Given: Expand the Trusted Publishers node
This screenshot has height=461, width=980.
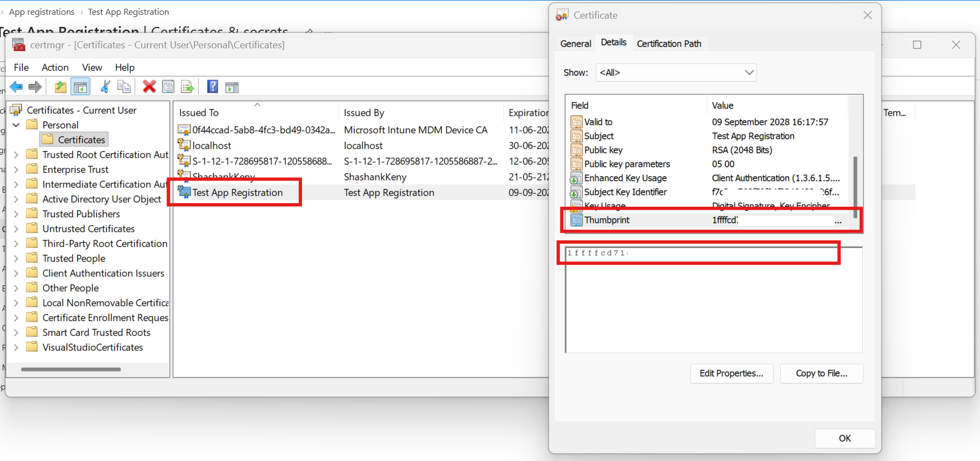Looking at the screenshot, I should pos(16,214).
